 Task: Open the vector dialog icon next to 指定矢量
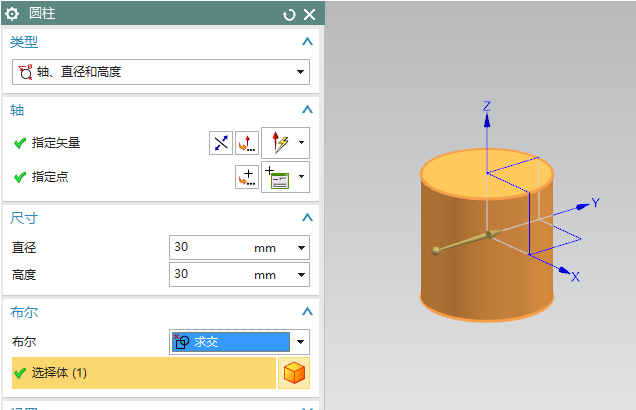pos(246,143)
